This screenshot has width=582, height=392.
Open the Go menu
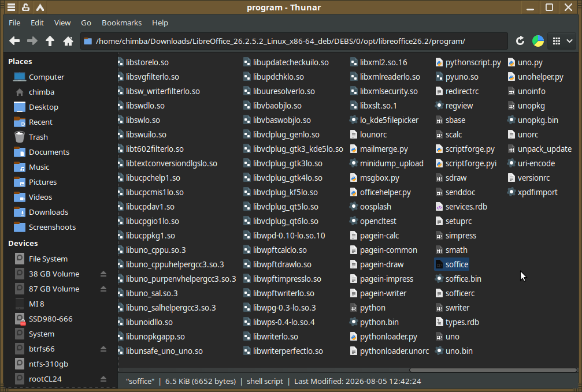86,23
